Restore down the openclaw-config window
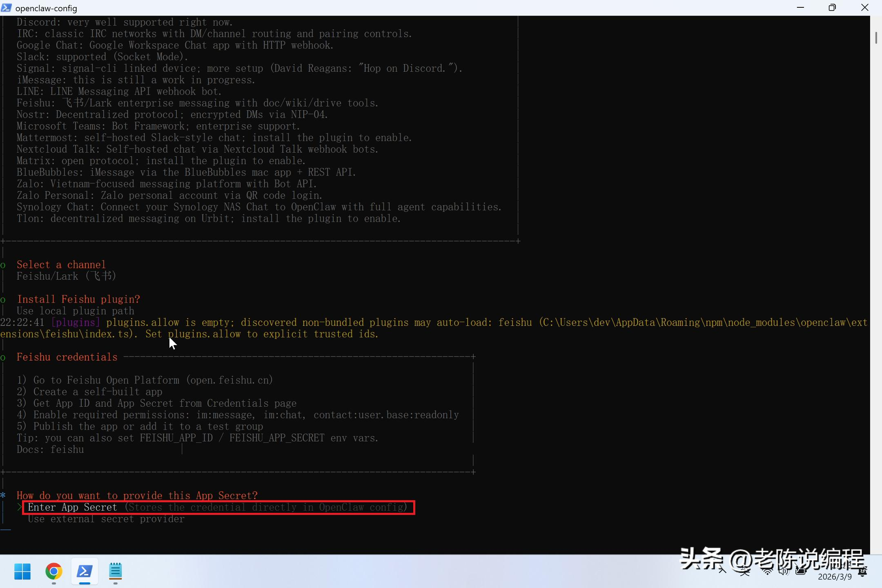Screen dimensions: 882x588 (832, 8)
